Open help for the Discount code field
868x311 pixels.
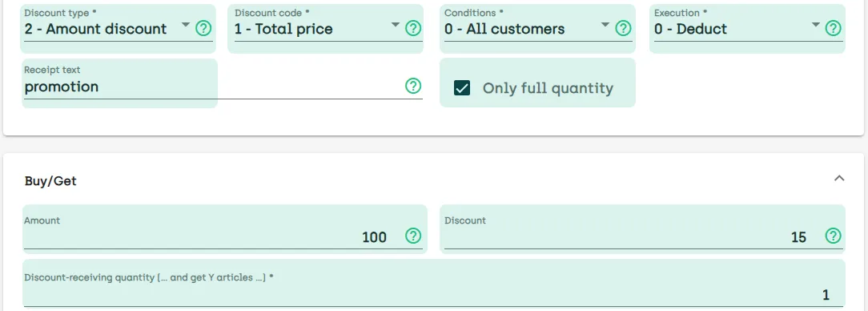413,28
